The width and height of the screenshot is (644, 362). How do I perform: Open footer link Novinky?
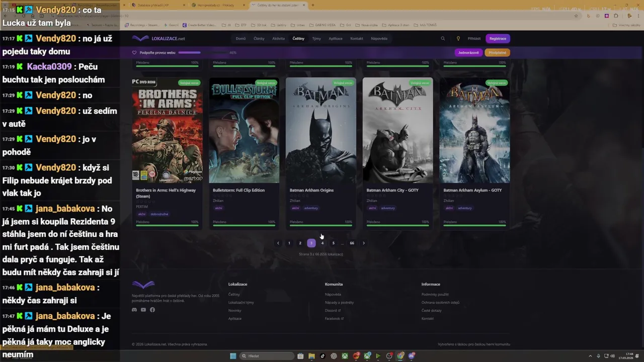(234, 311)
